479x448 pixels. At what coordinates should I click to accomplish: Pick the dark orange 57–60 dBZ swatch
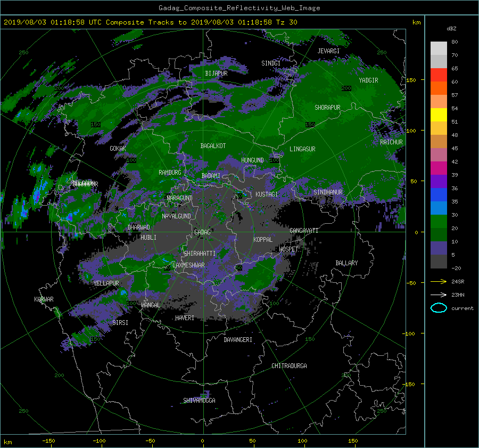(439, 88)
